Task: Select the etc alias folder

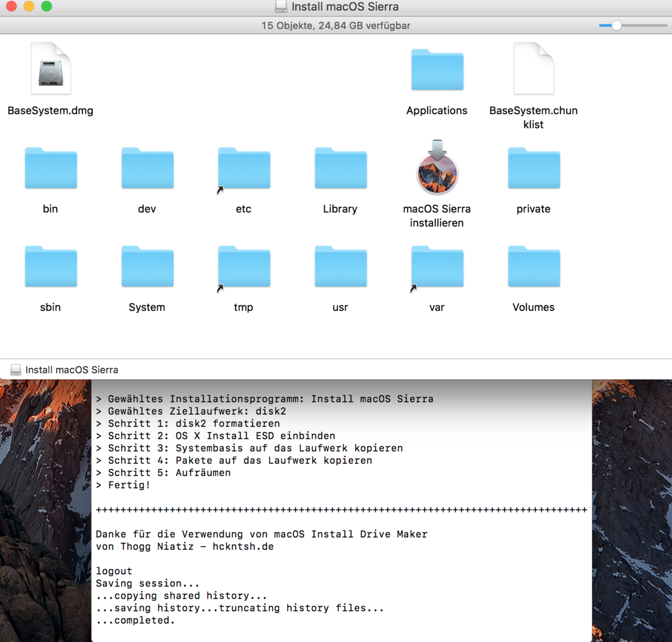Action: point(244,169)
